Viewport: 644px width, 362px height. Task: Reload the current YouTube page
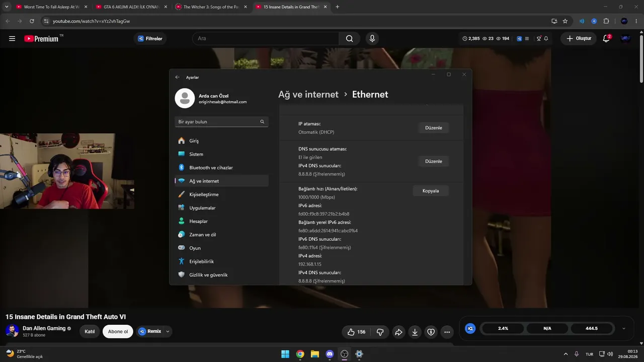(32, 21)
